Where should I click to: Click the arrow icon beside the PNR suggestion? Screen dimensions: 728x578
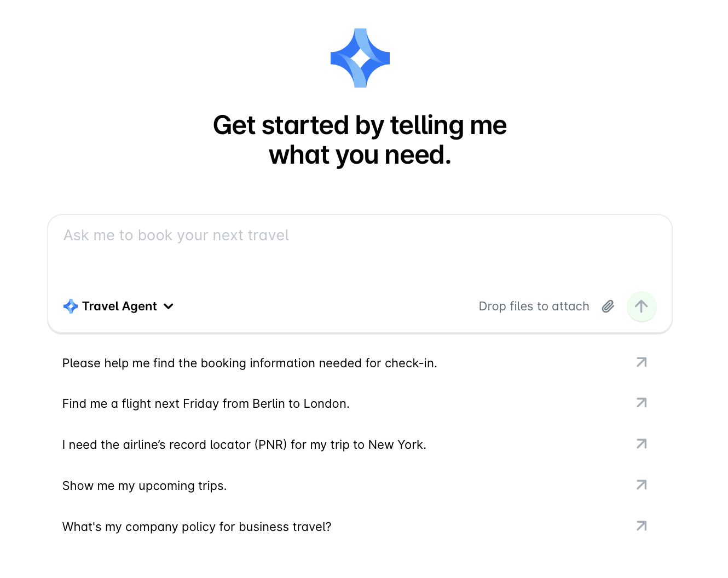pyautogui.click(x=641, y=444)
